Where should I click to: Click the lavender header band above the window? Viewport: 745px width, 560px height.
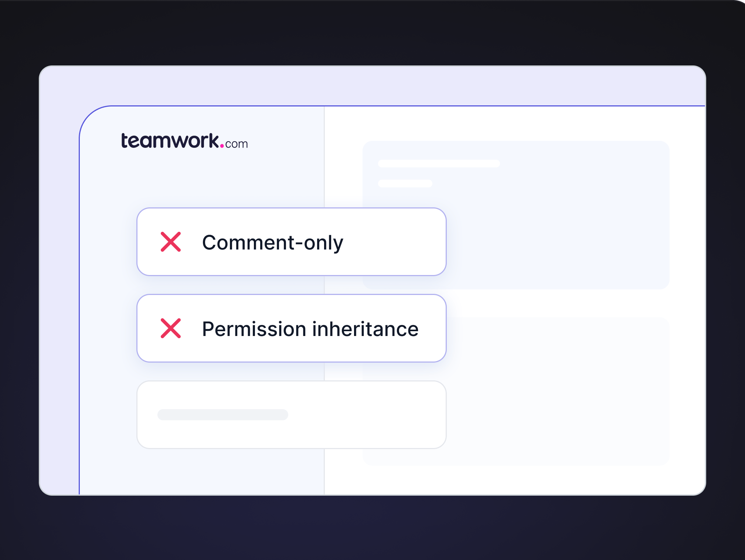click(370, 86)
